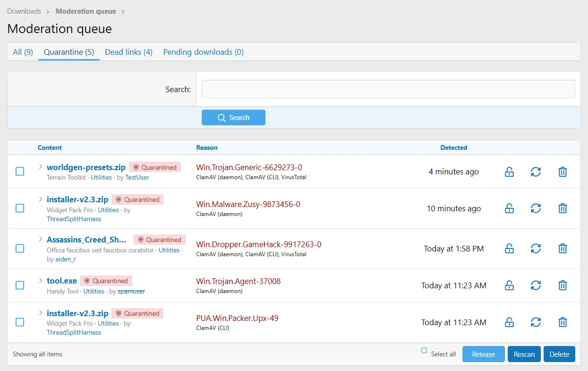588x371 pixels.
Task: Check the box next to tool.exe
Action: point(20,285)
